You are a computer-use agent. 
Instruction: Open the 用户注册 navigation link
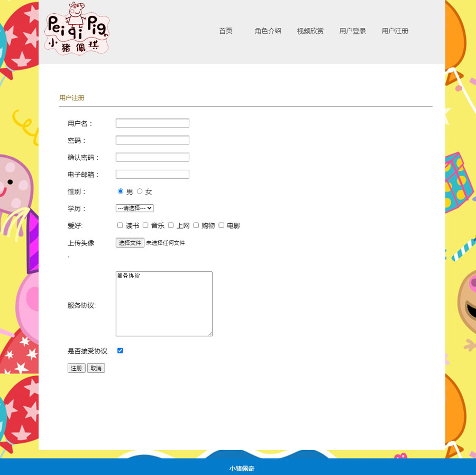[395, 31]
